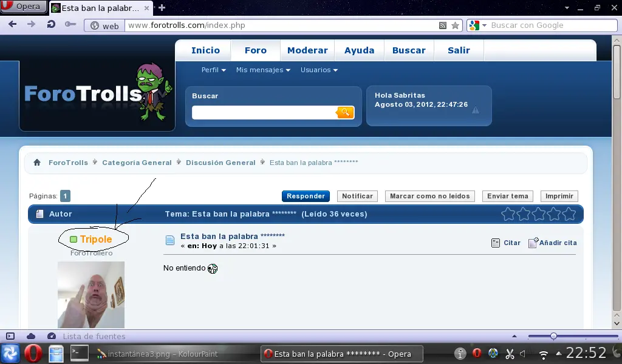This screenshot has width=622, height=364.
Task: Click the Responder button
Action: pyautogui.click(x=306, y=196)
